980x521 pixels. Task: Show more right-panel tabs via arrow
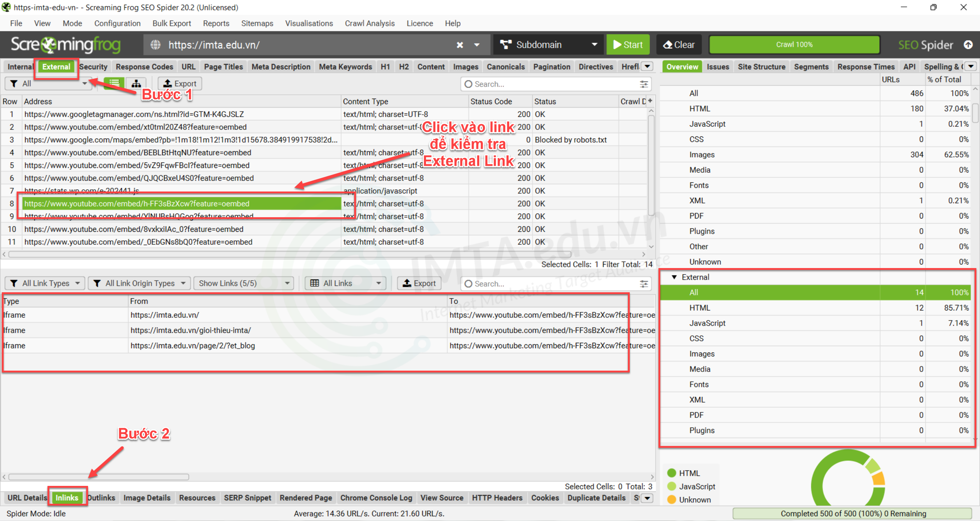click(x=971, y=67)
